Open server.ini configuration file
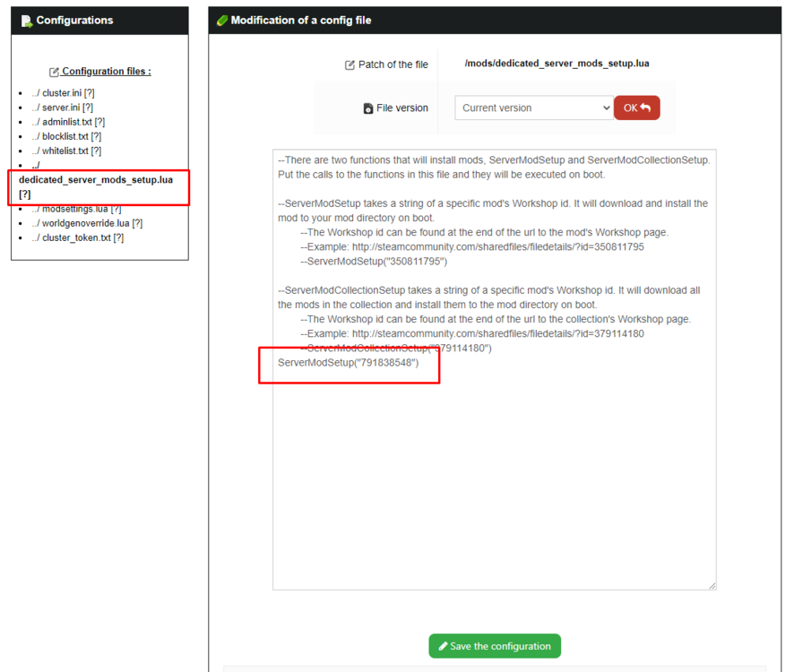The height and width of the screenshot is (672, 794). coord(63,108)
